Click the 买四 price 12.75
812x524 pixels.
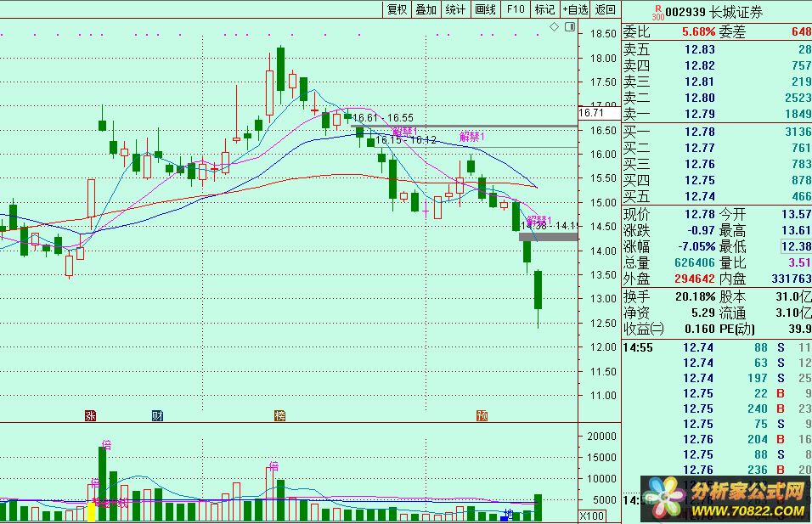(700, 180)
